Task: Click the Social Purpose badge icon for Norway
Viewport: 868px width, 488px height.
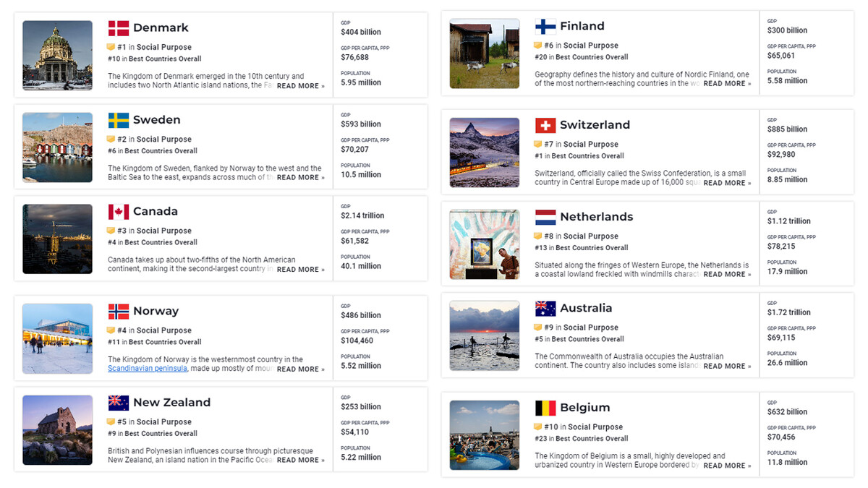Action: [112, 330]
